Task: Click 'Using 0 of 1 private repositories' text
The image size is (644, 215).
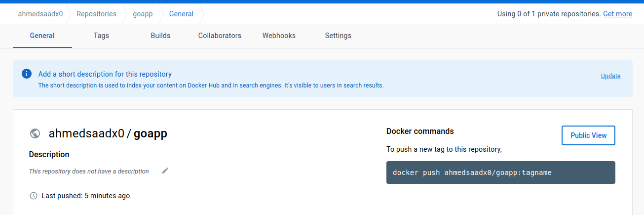Action: point(549,14)
